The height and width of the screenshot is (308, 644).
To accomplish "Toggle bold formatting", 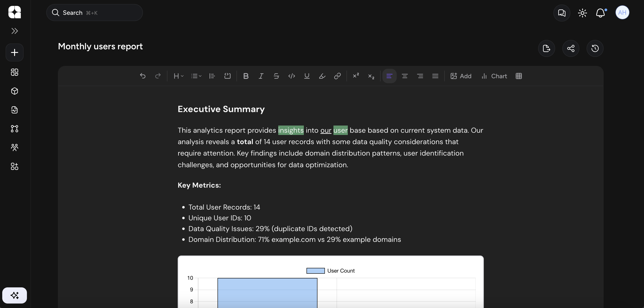I will pyautogui.click(x=246, y=76).
